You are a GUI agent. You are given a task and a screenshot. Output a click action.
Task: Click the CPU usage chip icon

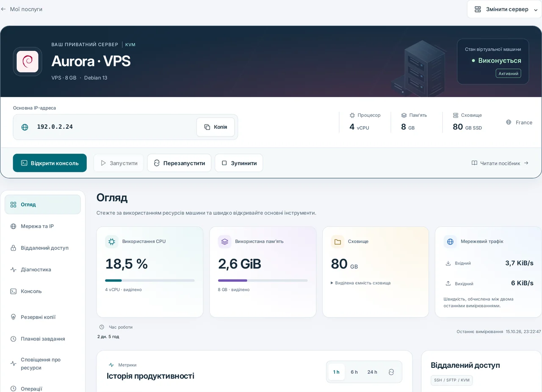click(112, 242)
